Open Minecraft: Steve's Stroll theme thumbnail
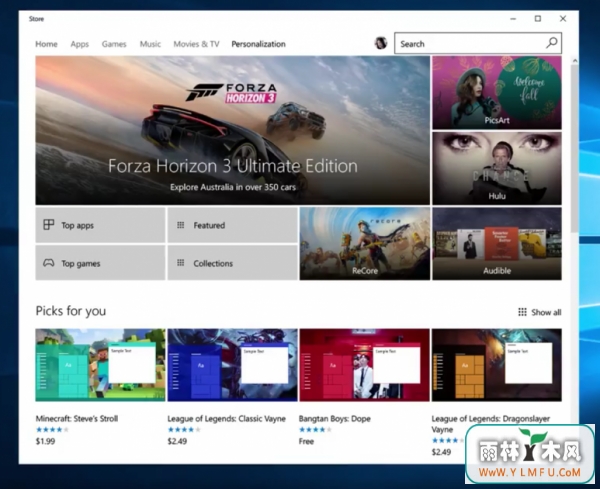 click(x=100, y=365)
